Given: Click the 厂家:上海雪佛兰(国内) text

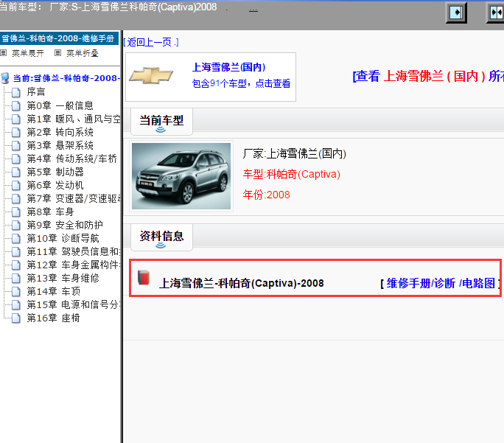Looking at the screenshot, I should pyautogui.click(x=295, y=153).
